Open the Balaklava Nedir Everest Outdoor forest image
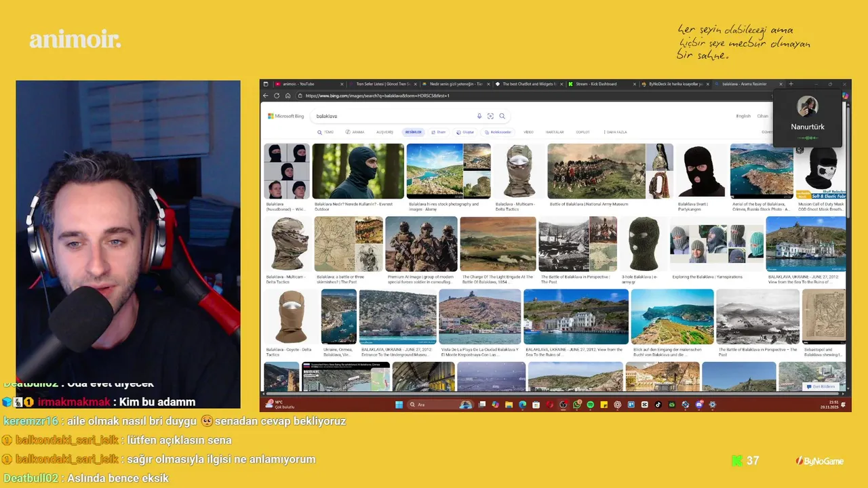The width and height of the screenshot is (868, 488). click(x=357, y=171)
